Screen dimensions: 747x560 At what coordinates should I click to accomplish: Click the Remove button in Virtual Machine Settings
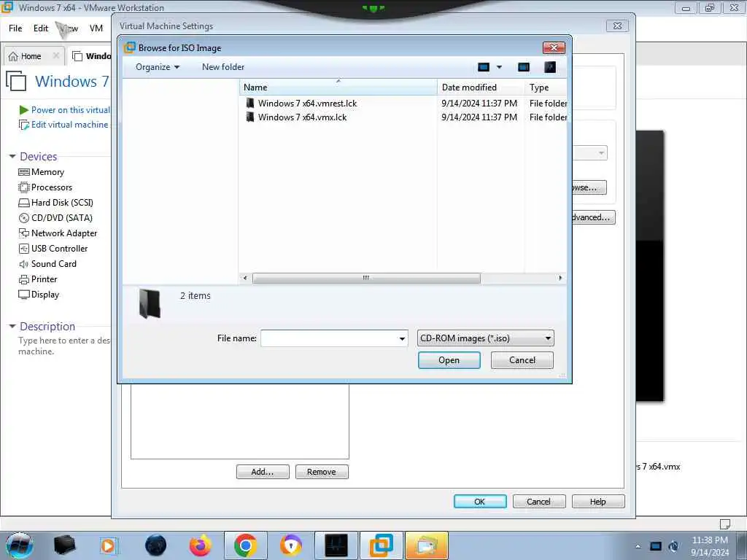tap(322, 472)
